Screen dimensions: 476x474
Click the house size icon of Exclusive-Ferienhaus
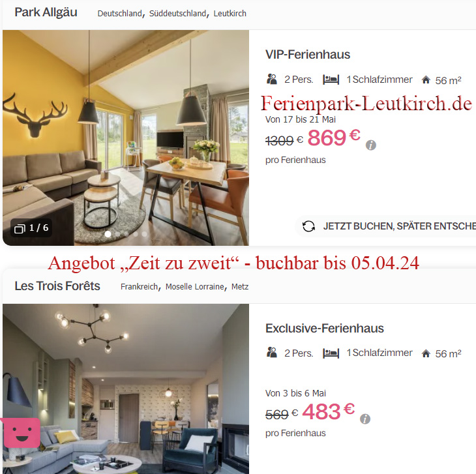[426, 353]
